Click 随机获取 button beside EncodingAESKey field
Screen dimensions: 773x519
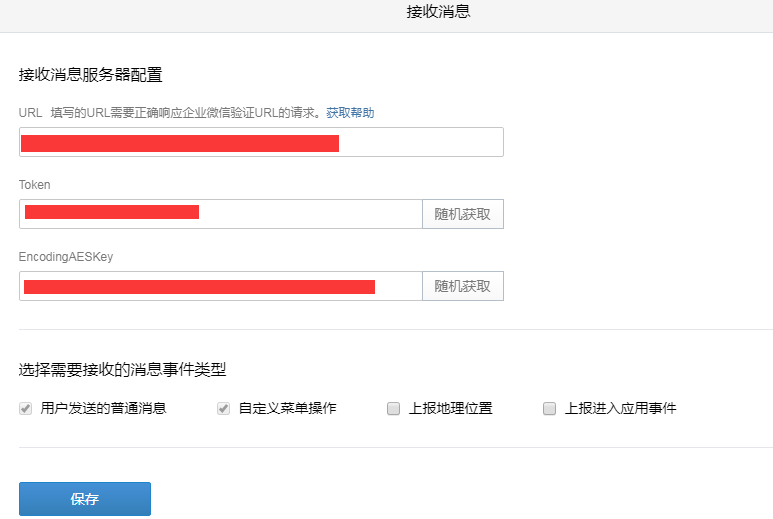click(x=462, y=286)
